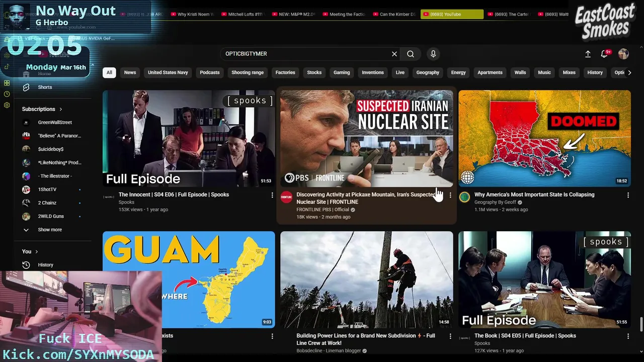Filter feed by Gaming chip

tap(342, 72)
